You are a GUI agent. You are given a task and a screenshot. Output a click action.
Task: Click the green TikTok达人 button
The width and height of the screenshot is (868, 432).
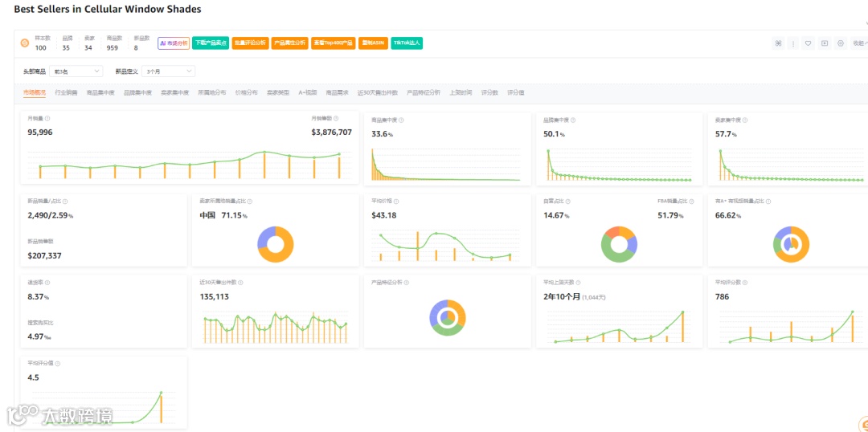click(x=407, y=43)
